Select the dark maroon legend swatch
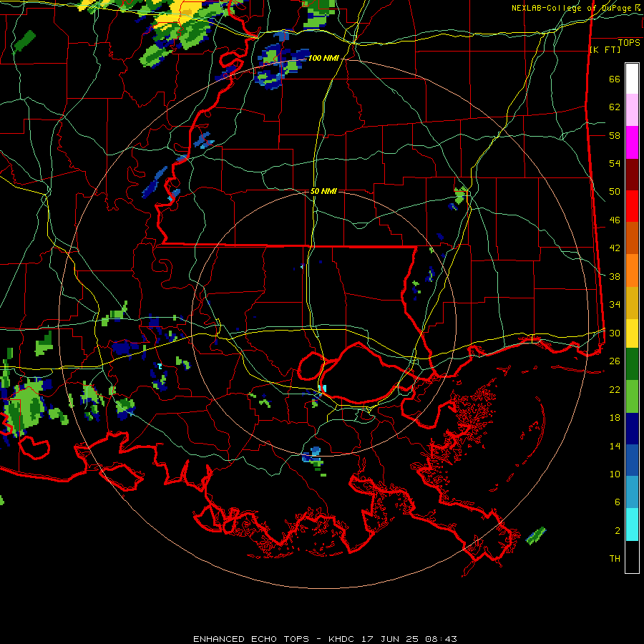644x644 pixels. pos(632,175)
